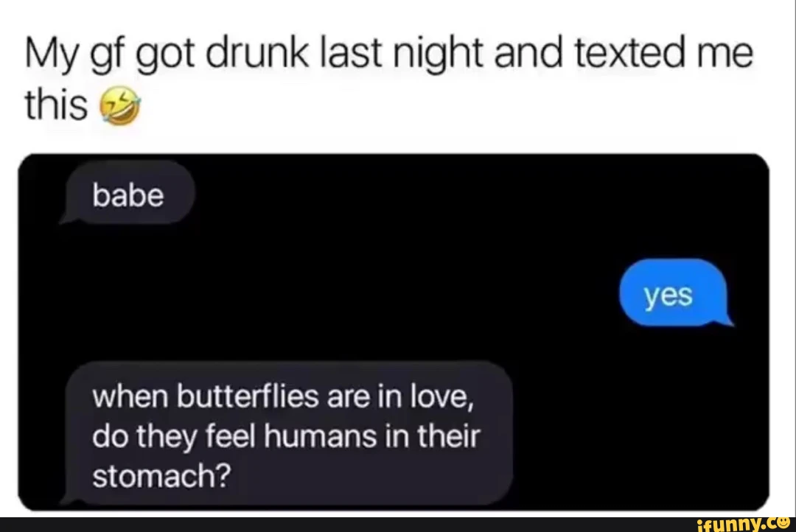Select the blue "yes" reply bubble

click(674, 293)
